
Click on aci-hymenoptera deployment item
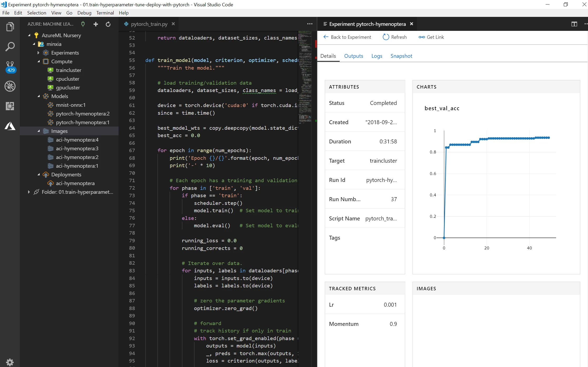[x=75, y=183]
